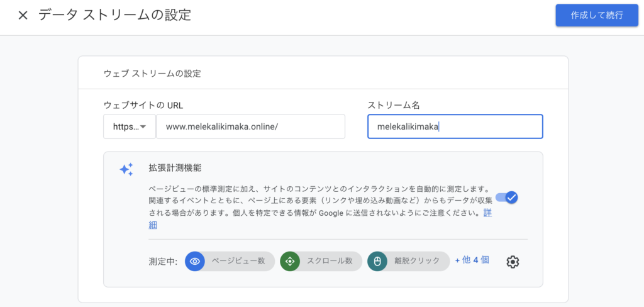Close the data stream settings panel
Screen dimensions: 644x307
(x=23, y=16)
